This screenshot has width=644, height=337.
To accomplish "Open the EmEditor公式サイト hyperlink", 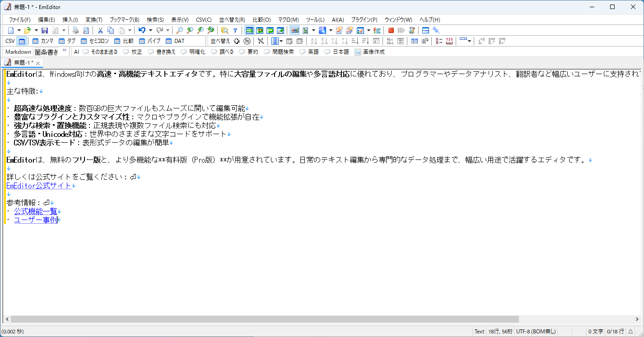I will (x=38, y=185).
